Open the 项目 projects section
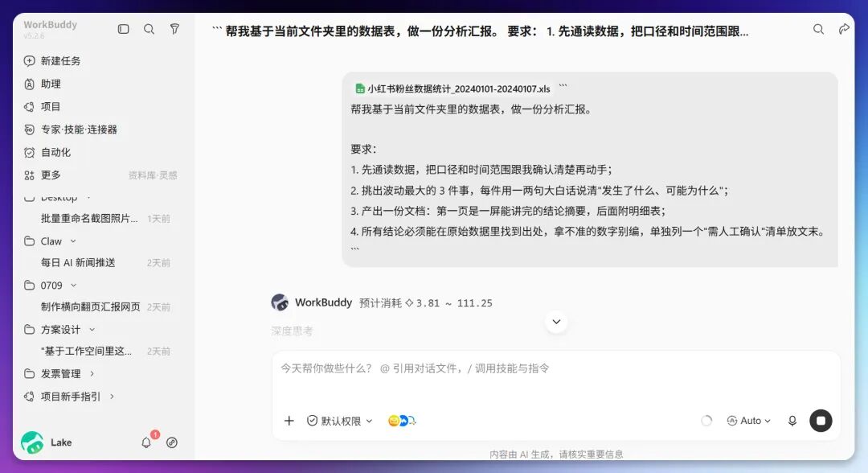 51,106
